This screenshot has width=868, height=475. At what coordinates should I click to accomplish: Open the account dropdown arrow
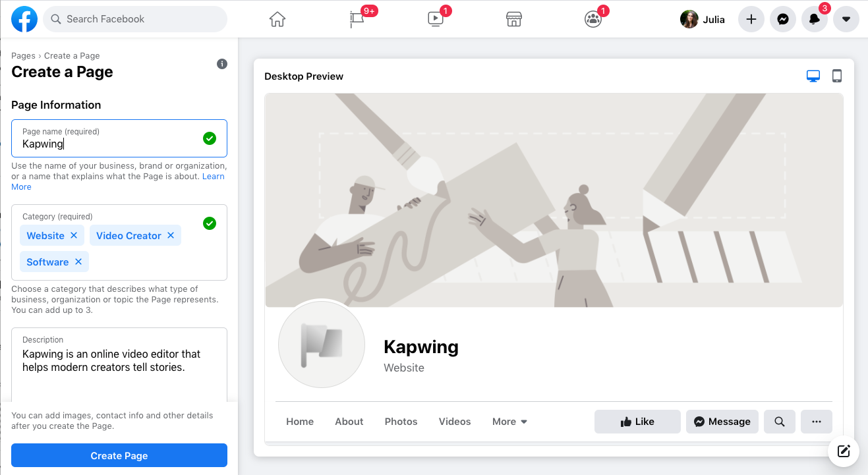point(846,20)
